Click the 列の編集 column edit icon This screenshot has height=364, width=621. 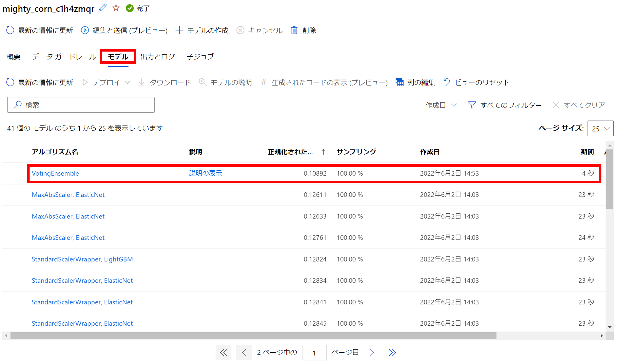400,82
